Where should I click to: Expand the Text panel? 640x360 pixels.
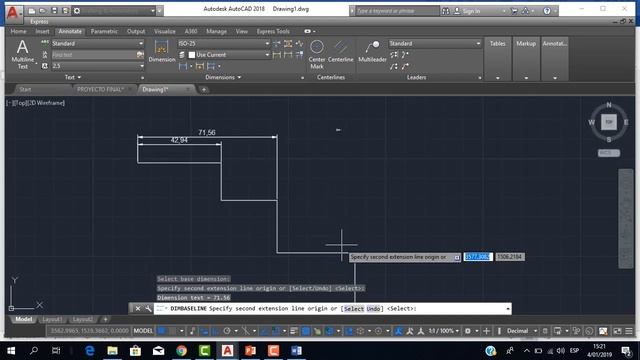[73, 77]
